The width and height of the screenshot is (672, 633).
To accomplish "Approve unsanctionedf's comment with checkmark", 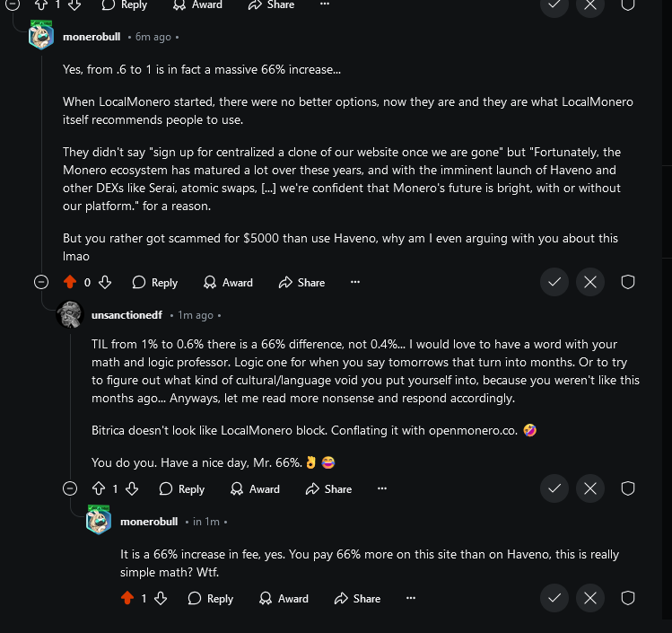I will tap(554, 488).
